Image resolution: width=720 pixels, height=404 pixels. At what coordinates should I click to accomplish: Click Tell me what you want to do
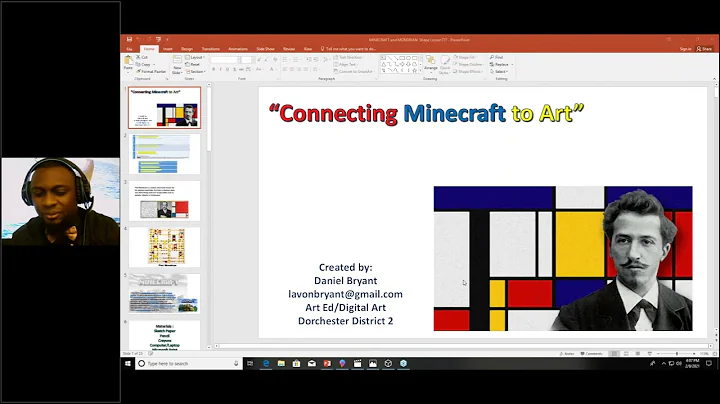tap(349, 49)
